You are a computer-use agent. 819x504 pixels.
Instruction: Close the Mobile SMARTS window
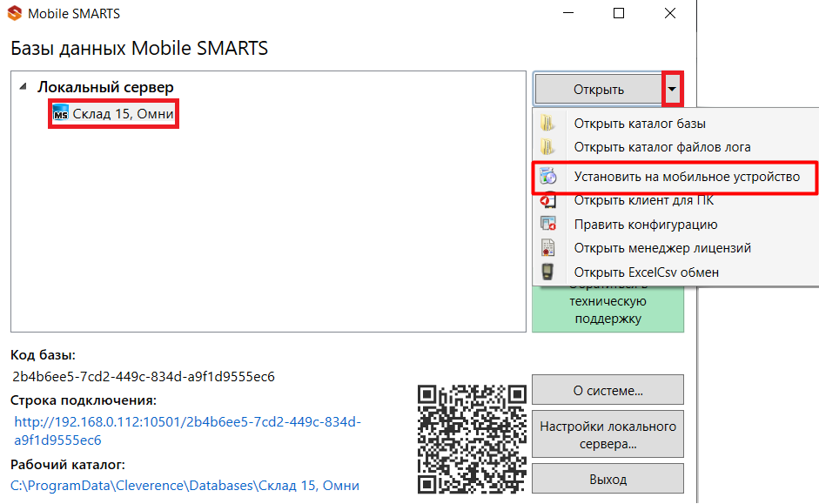[670, 13]
